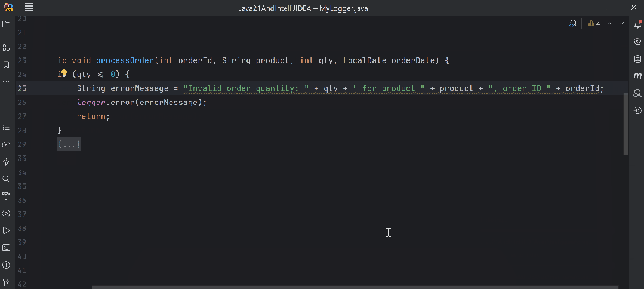The height and width of the screenshot is (289, 644).
Task: Expand the folded {...} code block
Action: pyautogui.click(x=69, y=144)
